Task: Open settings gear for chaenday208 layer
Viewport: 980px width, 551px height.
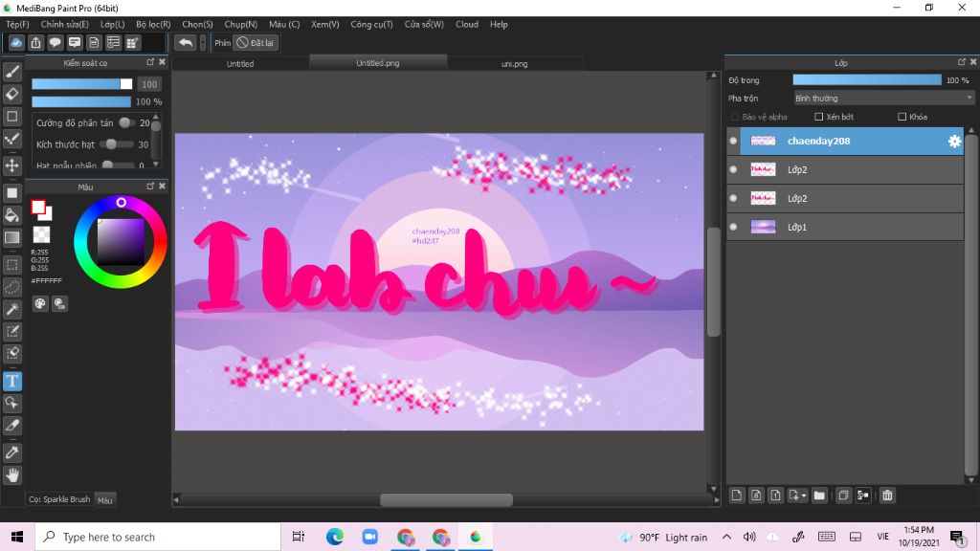Action: [954, 142]
